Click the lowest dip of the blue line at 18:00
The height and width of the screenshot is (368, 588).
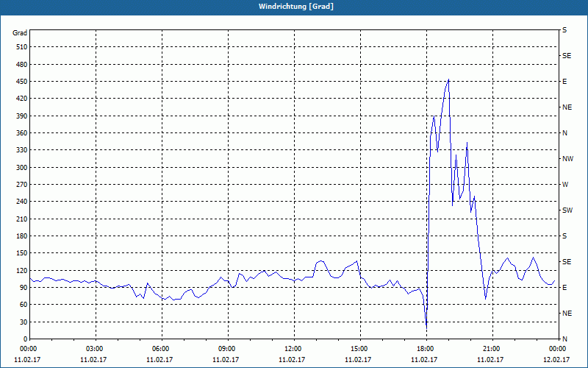click(x=426, y=328)
